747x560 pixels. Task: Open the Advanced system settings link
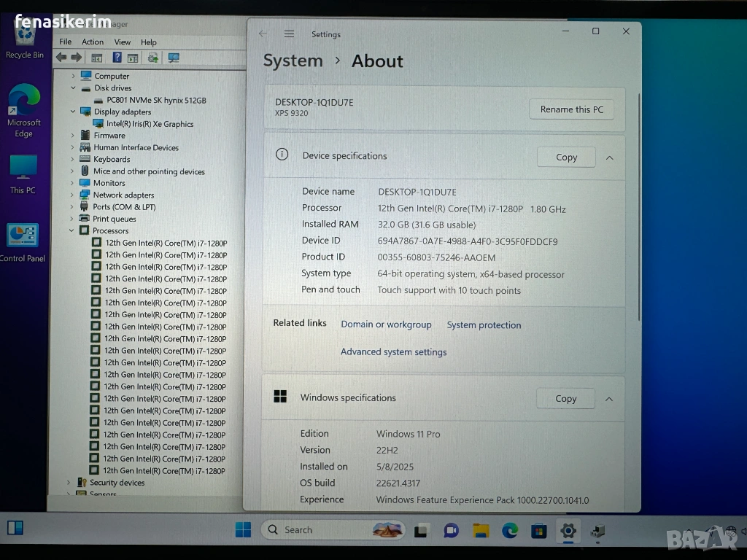(x=393, y=352)
